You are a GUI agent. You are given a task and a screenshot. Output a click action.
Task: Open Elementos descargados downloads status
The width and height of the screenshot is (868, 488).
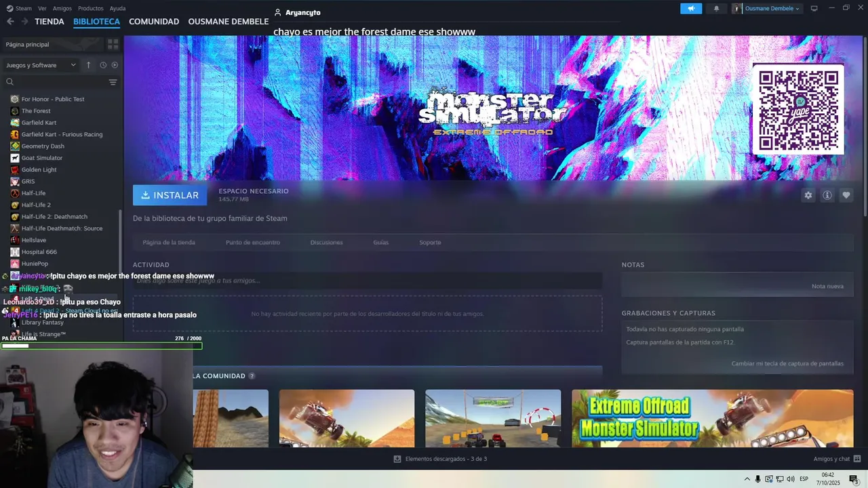(440, 459)
